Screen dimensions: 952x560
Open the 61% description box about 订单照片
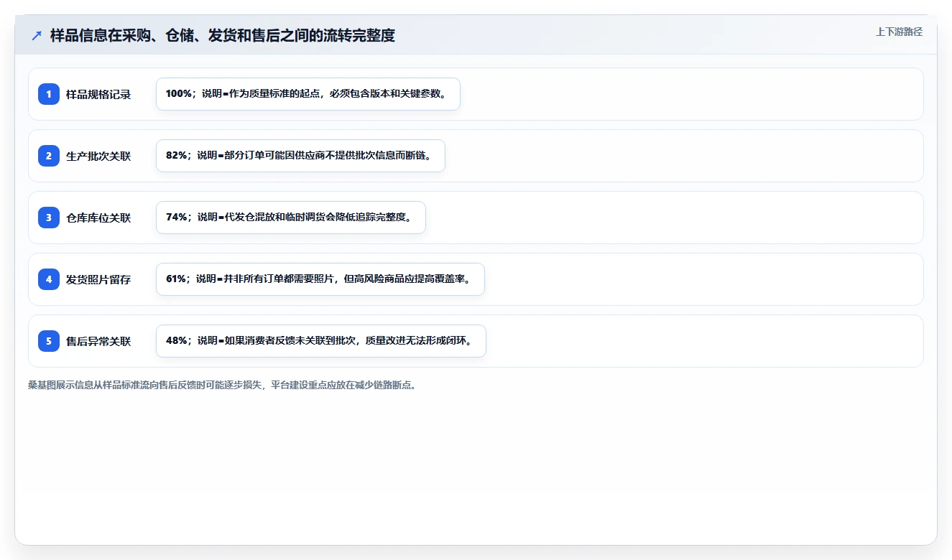pyautogui.click(x=320, y=279)
